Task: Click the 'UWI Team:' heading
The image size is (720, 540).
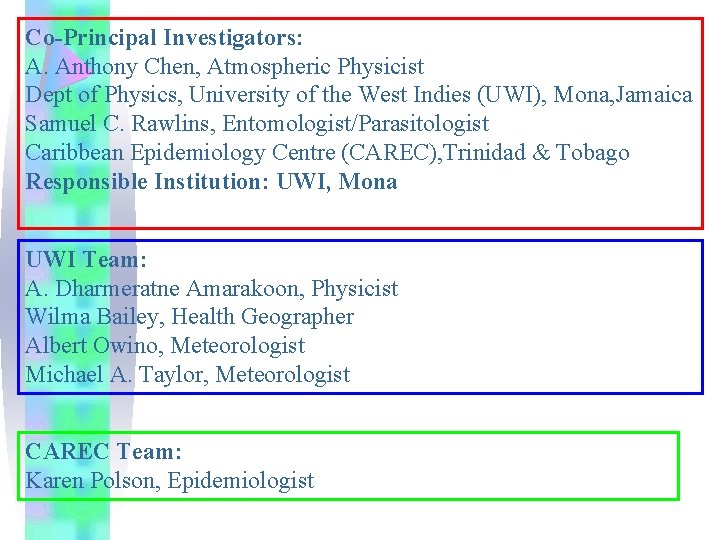Action: pos(86,260)
